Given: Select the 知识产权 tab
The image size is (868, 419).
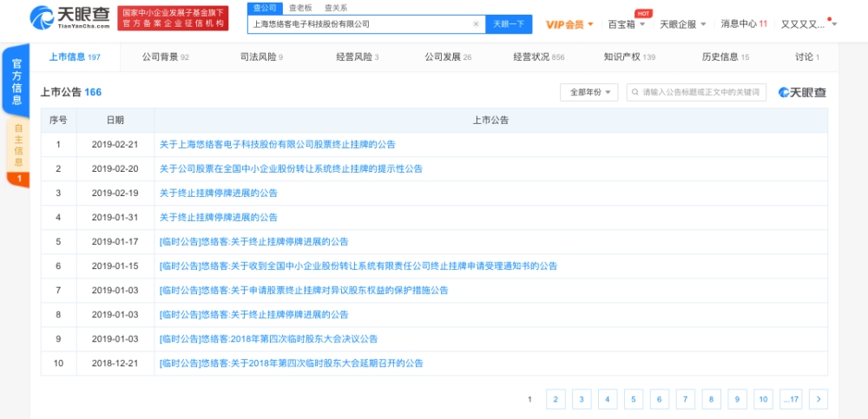Looking at the screenshot, I should pyautogui.click(x=629, y=57).
